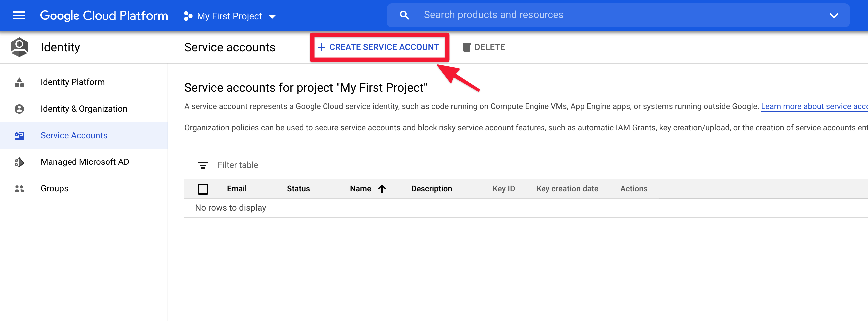Open the hamburger navigation menu
The image size is (868, 321).
pos(19,16)
